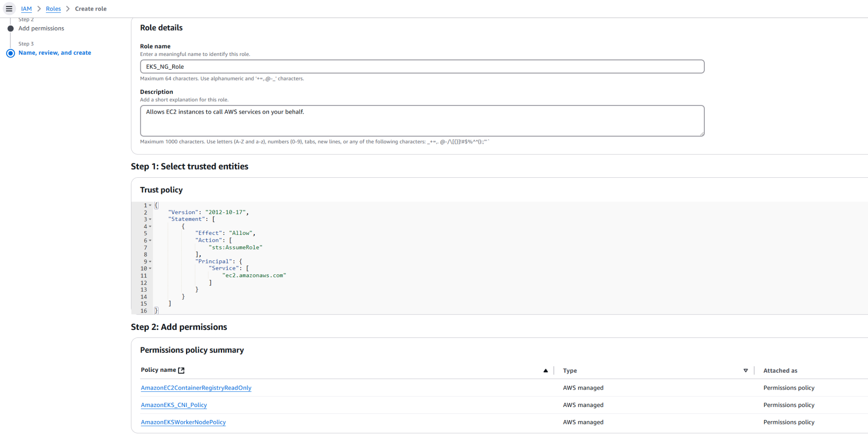868x435 pixels.
Task: Click "Effect": "Allow" line in editor
Action: [x=225, y=233]
